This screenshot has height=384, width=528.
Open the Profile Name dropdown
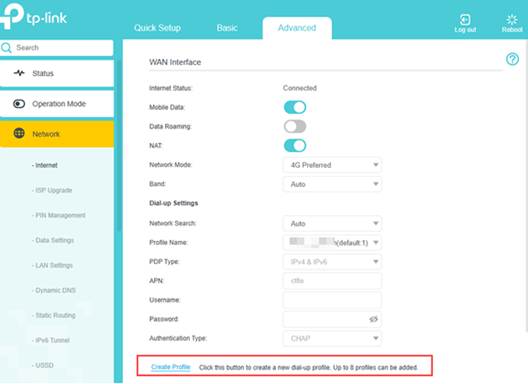pyautogui.click(x=332, y=243)
